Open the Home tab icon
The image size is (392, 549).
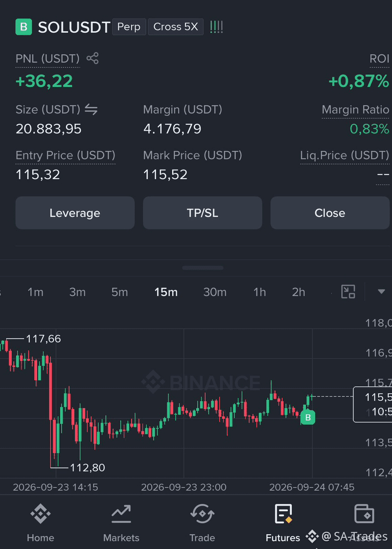tap(40, 514)
